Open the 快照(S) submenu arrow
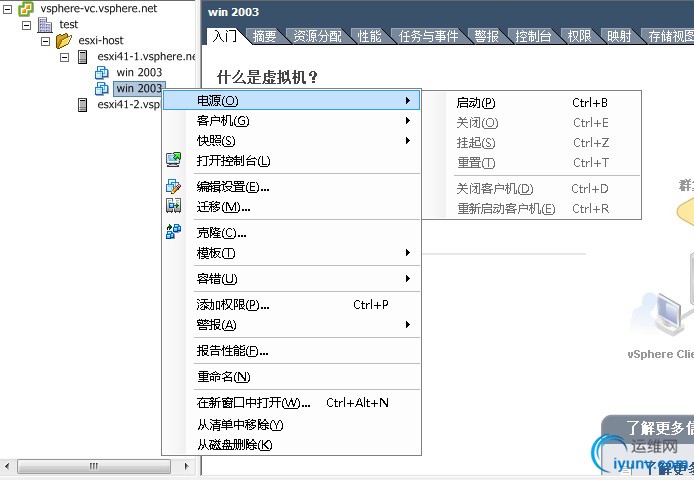 click(408, 140)
